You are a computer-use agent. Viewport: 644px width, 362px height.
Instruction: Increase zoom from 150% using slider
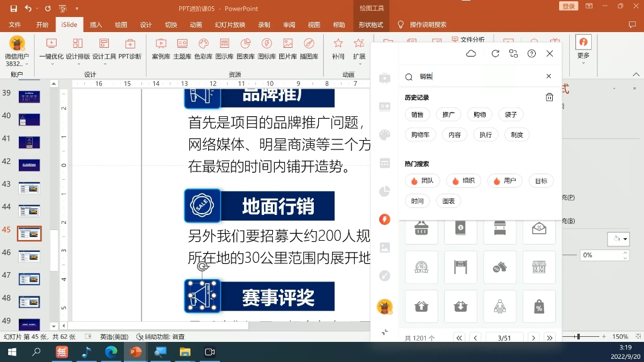(605, 336)
